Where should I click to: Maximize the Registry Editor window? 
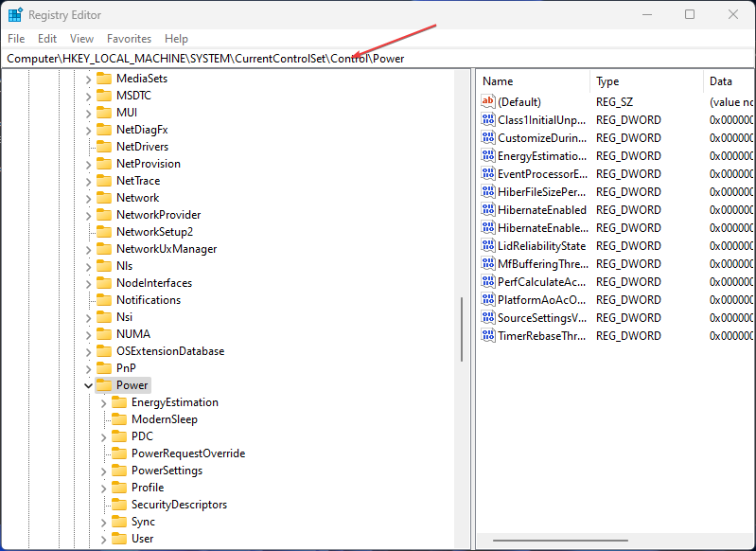(x=690, y=14)
